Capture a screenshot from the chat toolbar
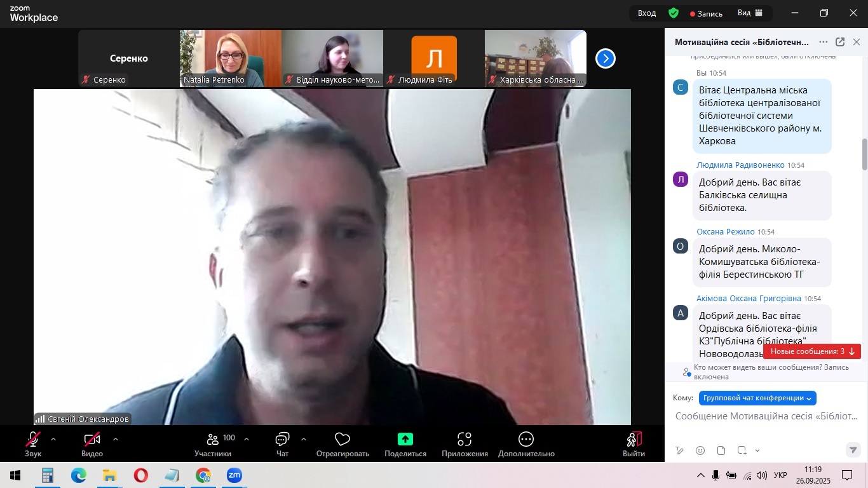 pos(742,451)
